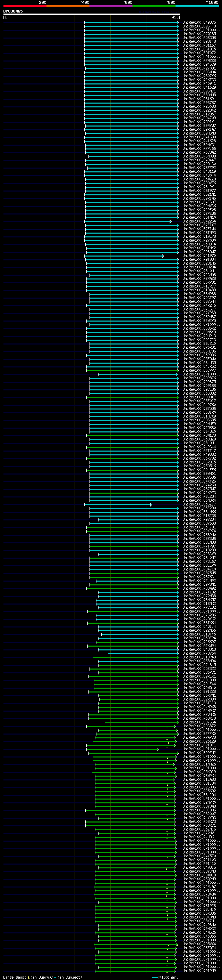Screen dimensions: 222x980
Task: Select hit label UniRef100_Q86PS1
Action: (199, 673)
